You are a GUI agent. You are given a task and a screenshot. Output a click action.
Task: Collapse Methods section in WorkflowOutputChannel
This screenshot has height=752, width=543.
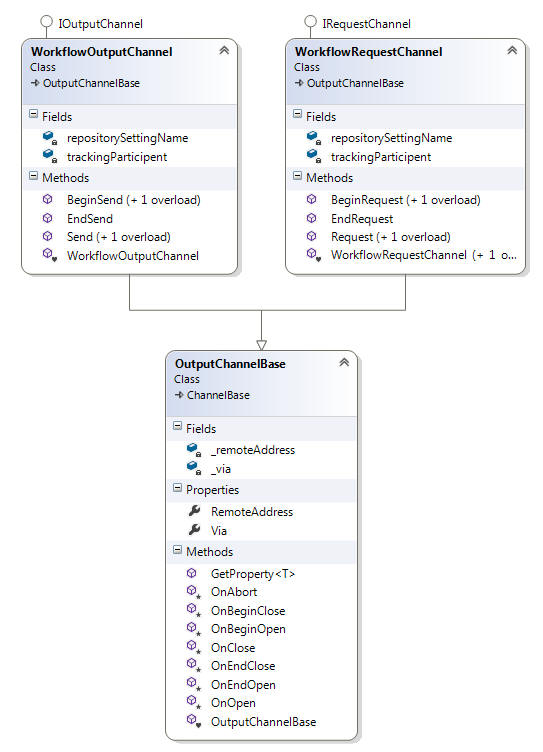click(33, 176)
